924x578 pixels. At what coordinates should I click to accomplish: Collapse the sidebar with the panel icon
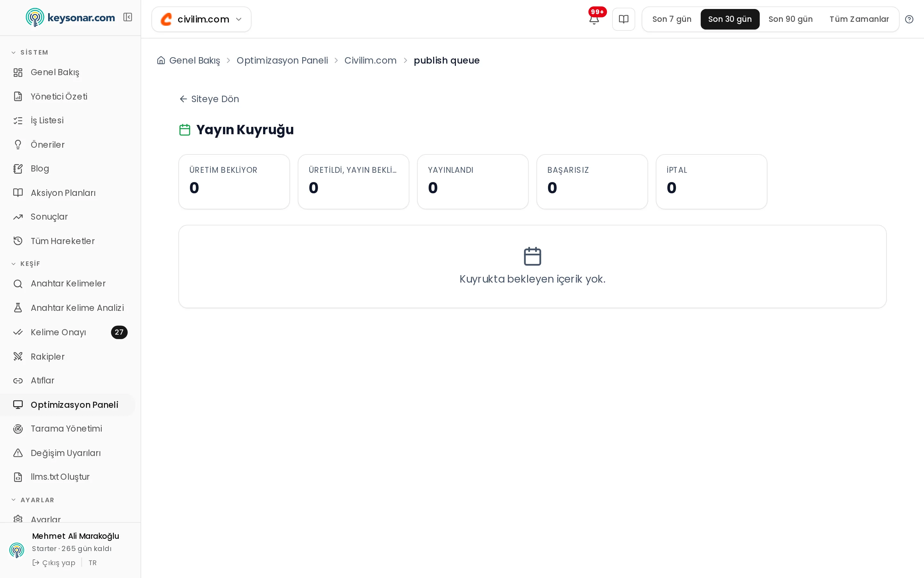coord(127,17)
